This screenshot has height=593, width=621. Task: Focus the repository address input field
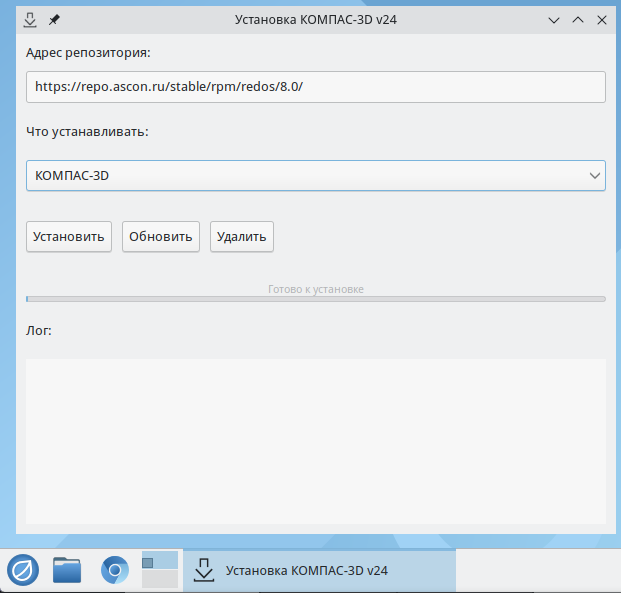315,87
